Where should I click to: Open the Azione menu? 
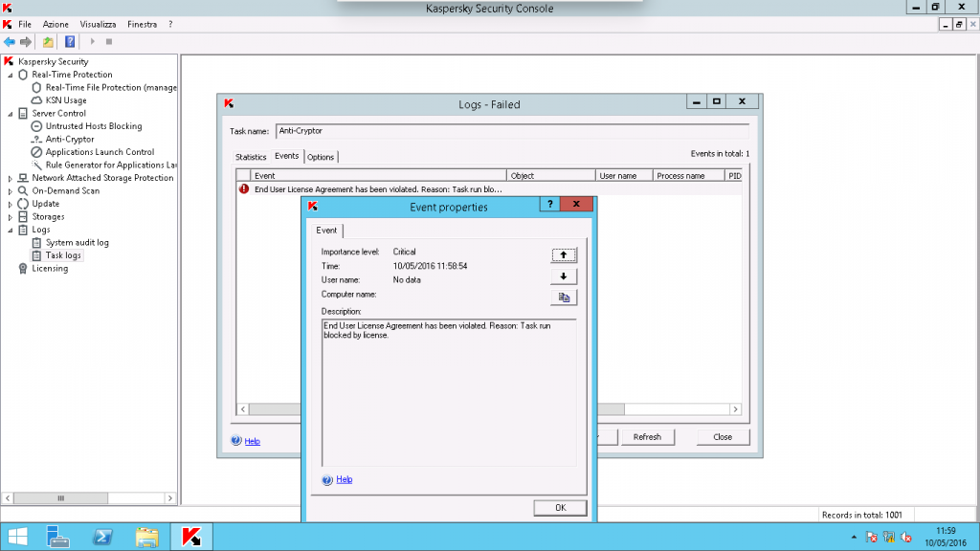coord(56,24)
